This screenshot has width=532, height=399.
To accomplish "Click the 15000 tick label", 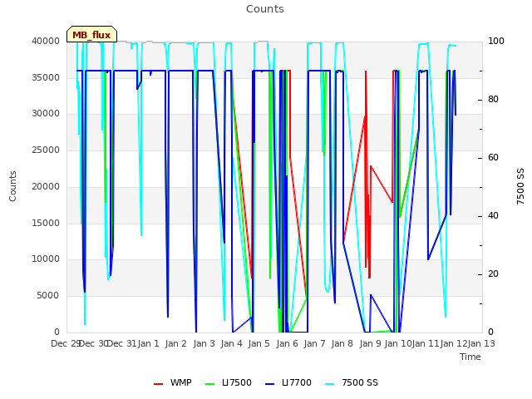I will (46, 223).
